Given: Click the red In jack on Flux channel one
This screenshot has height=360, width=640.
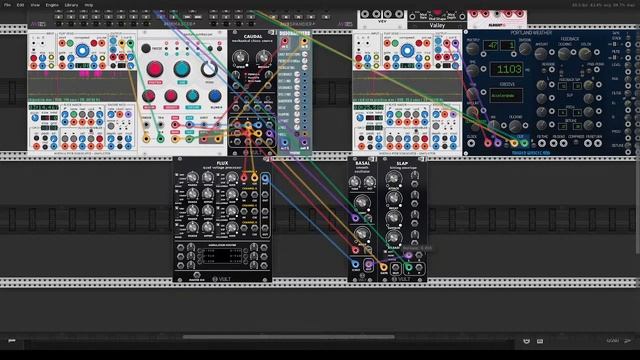Looking at the screenshot, I should 244,178.
